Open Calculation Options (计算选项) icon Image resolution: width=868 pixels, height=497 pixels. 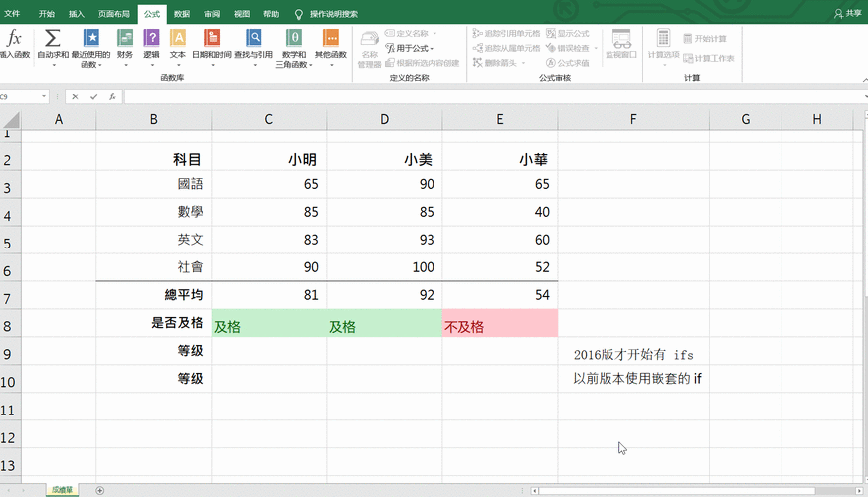click(x=663, y=38)
